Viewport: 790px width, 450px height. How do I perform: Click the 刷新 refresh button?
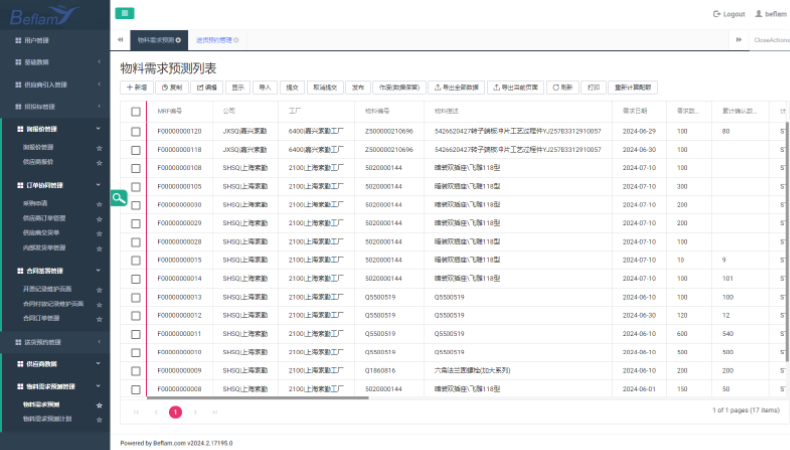coord(563,87)
